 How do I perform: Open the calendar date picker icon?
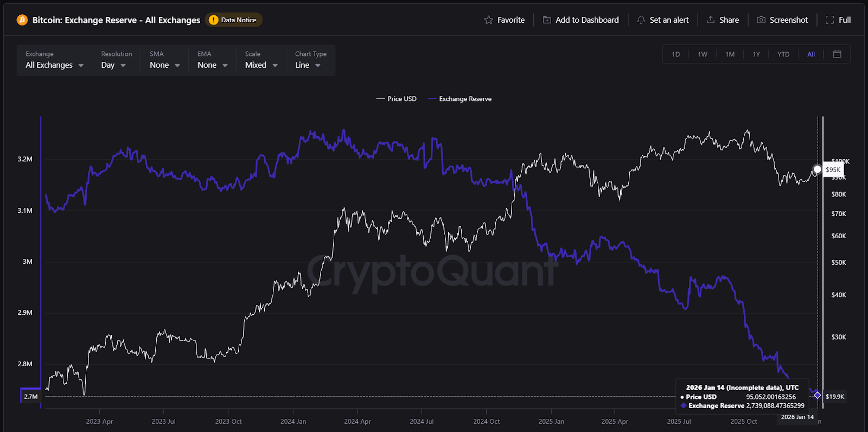point(837,54)
